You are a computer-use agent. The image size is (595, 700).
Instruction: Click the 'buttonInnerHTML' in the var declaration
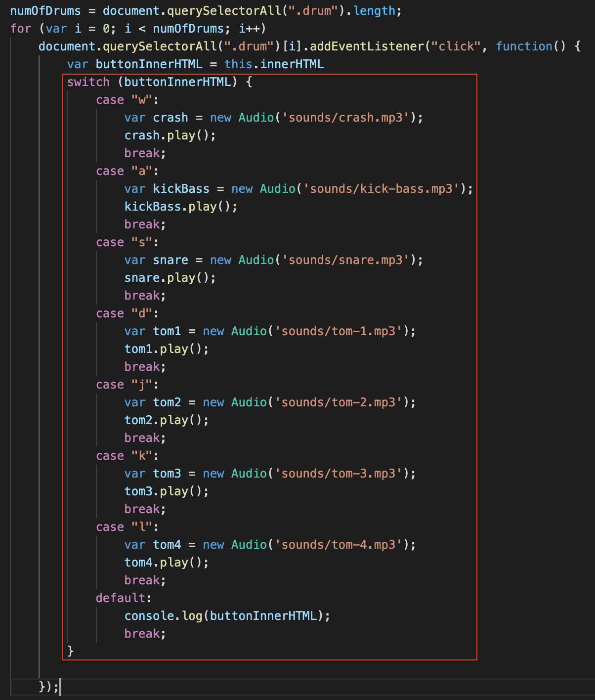[149, 64]
